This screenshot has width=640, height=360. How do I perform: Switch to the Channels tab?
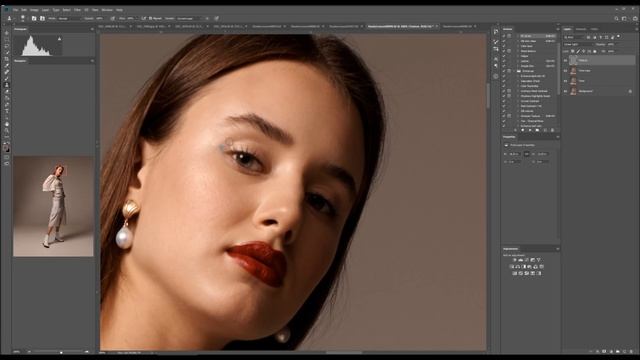point(581,29)
